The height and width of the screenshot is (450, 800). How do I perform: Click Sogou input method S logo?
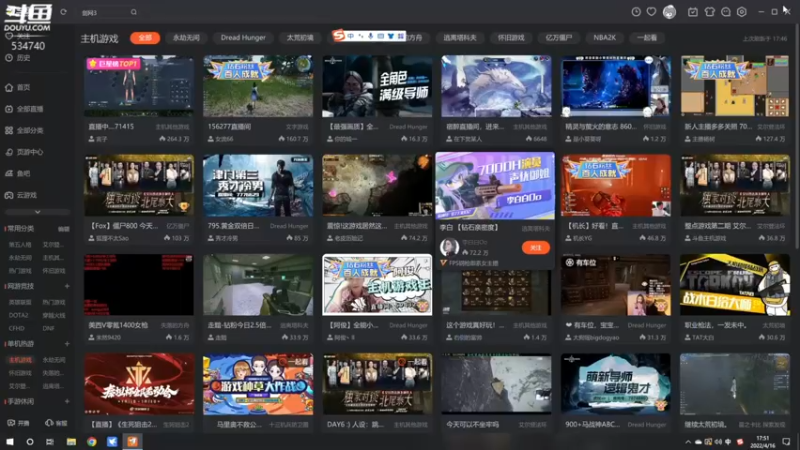(338, 36)
